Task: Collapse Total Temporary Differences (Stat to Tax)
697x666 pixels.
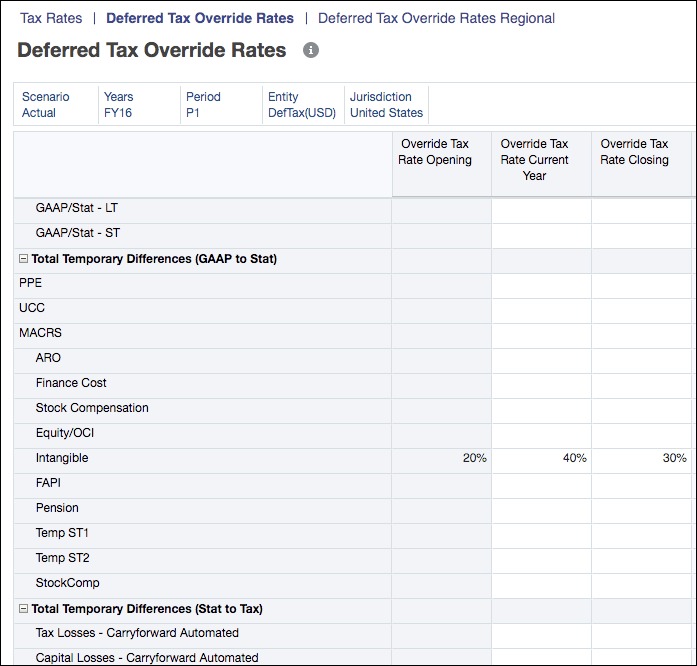Action: click(24, 609)
